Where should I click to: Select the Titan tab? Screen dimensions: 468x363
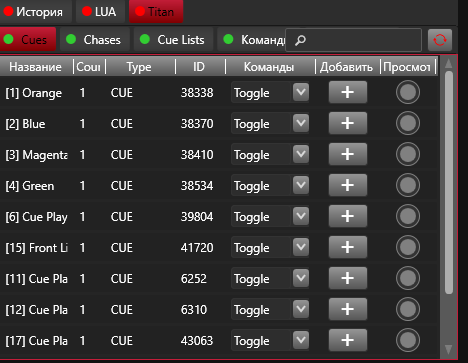(x=156, y=12)
